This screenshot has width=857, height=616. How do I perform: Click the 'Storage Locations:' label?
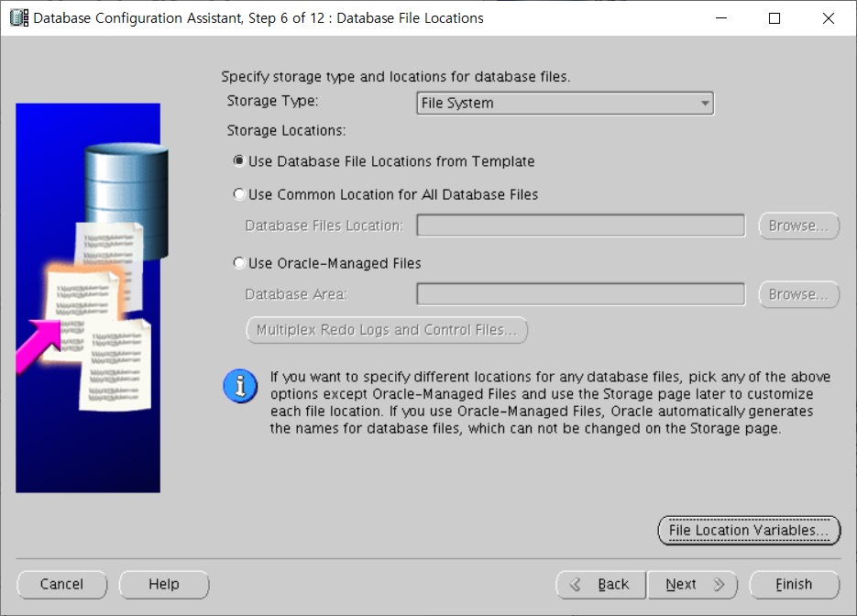point(286,131)
